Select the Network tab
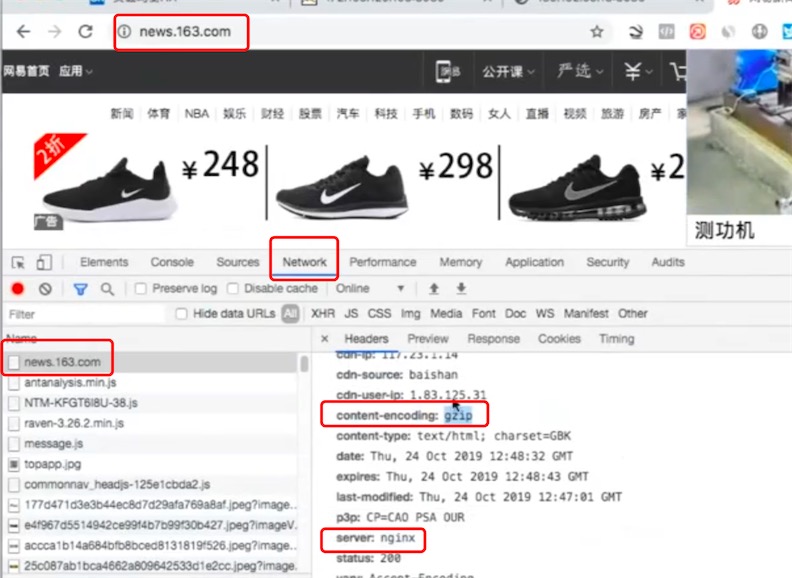792x578 pixels. 304,262
